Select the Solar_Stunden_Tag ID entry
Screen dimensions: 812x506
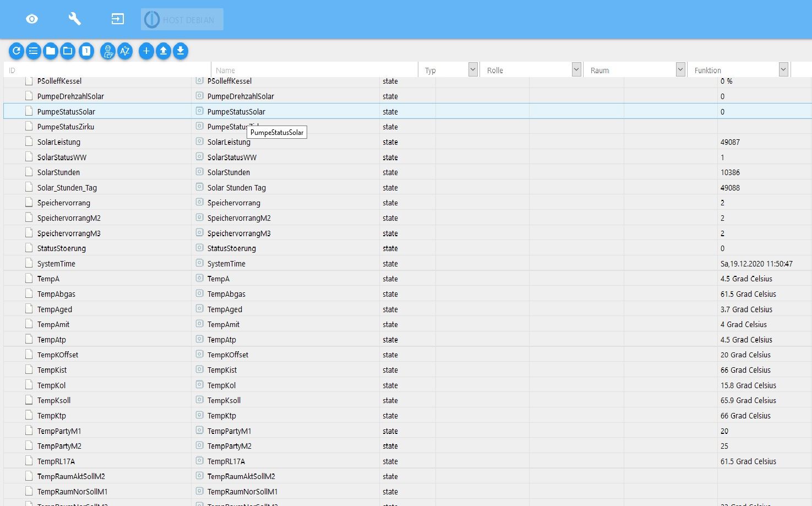(67, 188)
